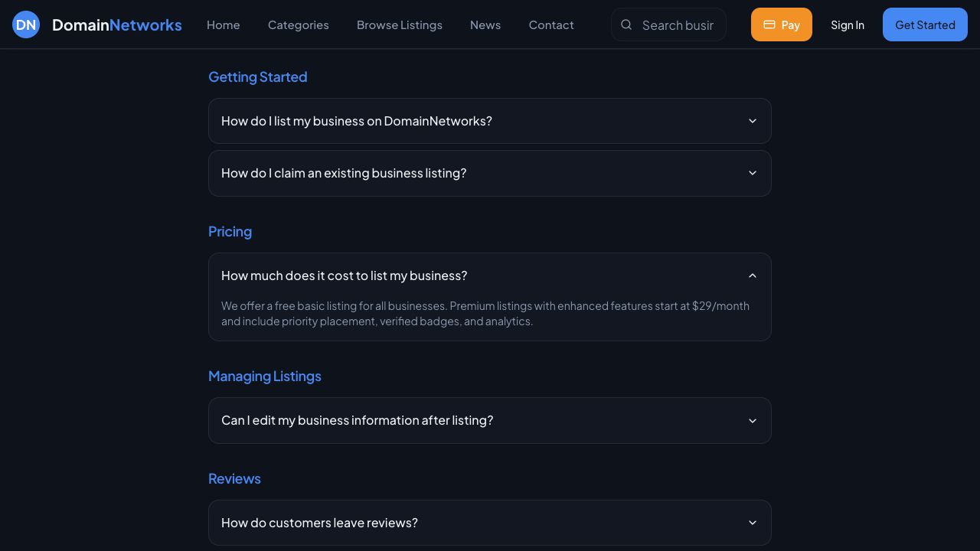Screen dimensions: 980x551
Task: Select the 'Reviews' section heading
Action: 234,478
